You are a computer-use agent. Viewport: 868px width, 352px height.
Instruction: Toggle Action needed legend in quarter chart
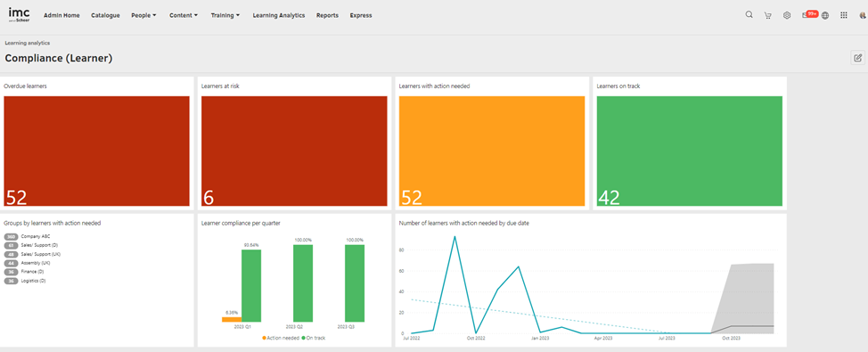click(281, 338)
